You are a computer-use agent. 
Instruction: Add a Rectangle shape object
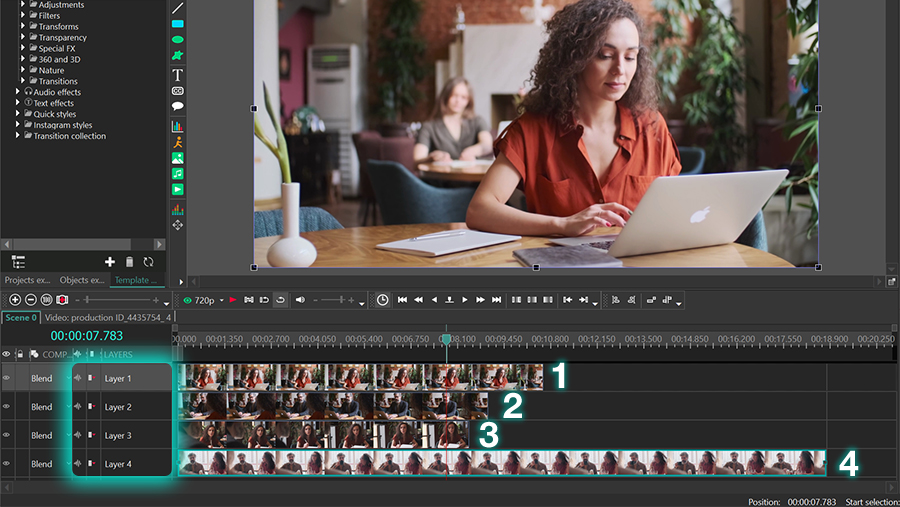[x=178, y=23]
